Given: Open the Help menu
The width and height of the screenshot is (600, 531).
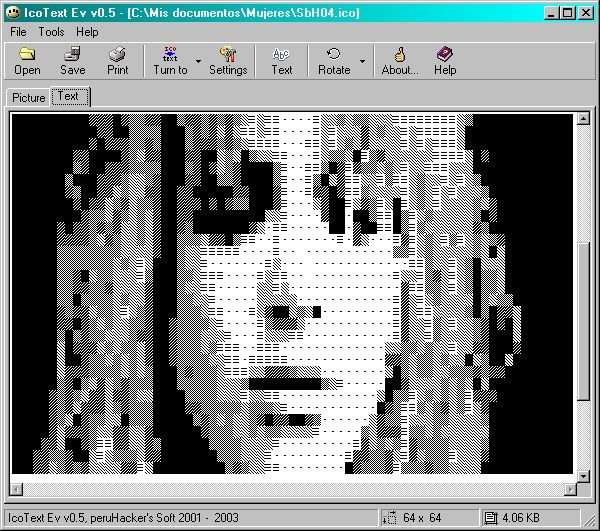Looking at the screenshot, I should [x=87, y=32].
